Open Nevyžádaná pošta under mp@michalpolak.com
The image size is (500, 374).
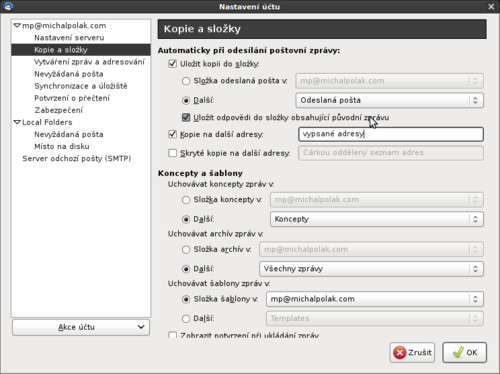pyautogui.click(x=69, y=74)
